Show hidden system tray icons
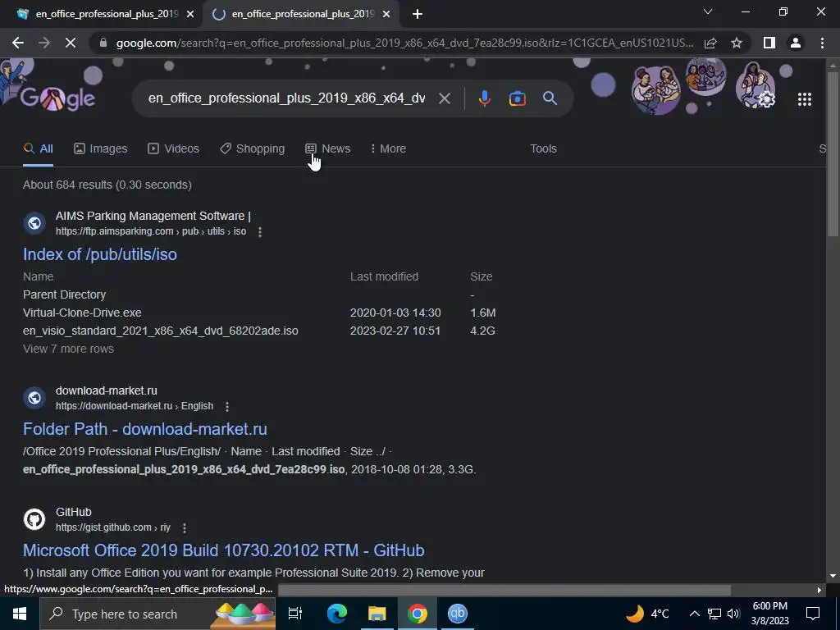Viewport: 840px width, 630px height. click(x=694, y=614)
